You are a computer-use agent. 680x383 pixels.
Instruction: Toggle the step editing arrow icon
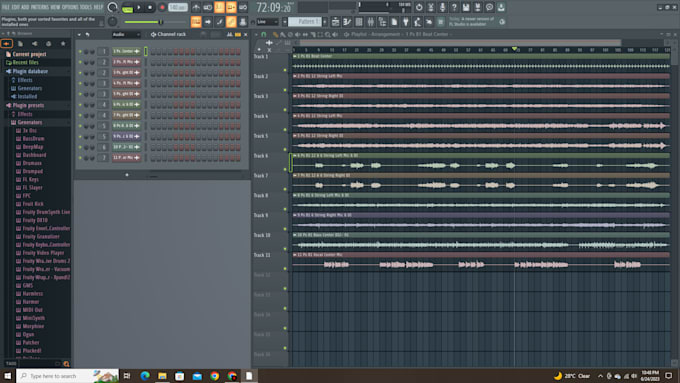click(x=208, y=22)
